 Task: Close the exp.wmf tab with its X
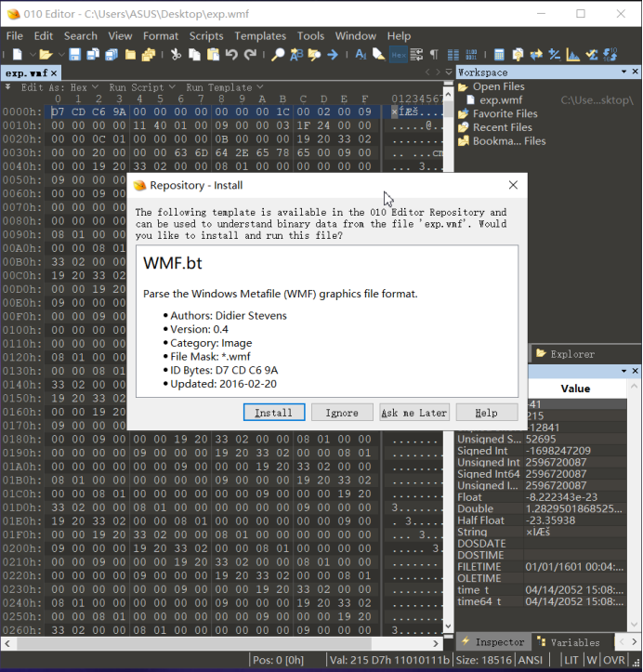tap(54, 73)
